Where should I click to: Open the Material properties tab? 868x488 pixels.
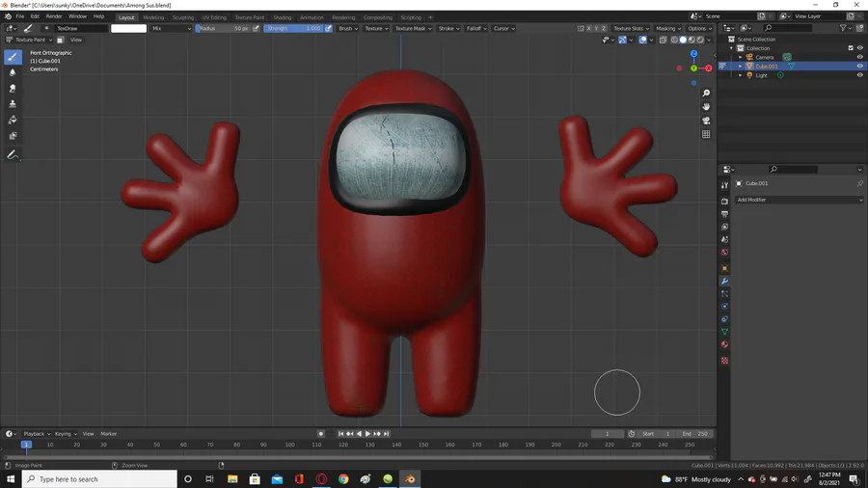(724, 344)
